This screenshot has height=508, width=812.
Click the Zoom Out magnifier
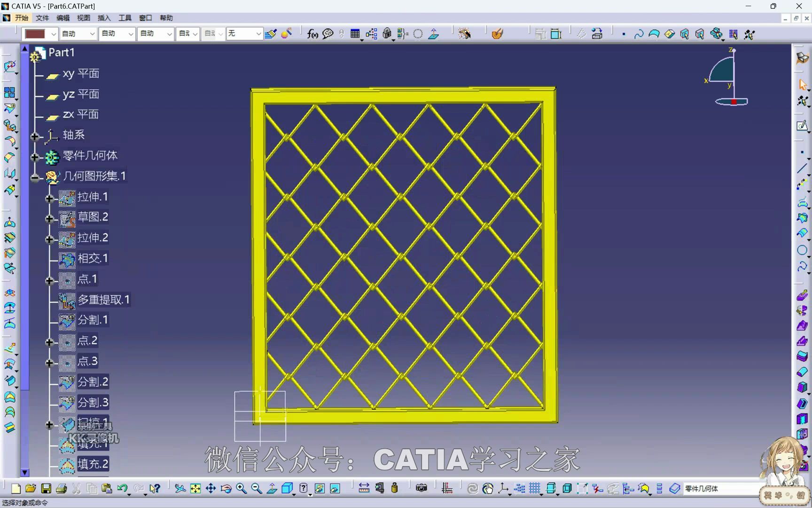pyautogui.click(x=257, y=489)
